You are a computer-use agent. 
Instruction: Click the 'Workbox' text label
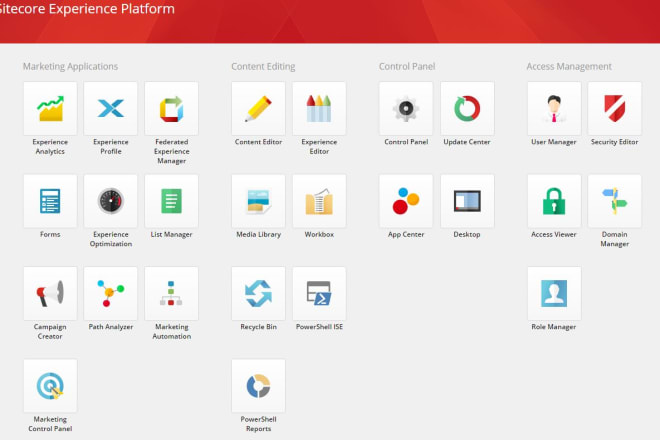pyautogui.click(x=319, y=235)
